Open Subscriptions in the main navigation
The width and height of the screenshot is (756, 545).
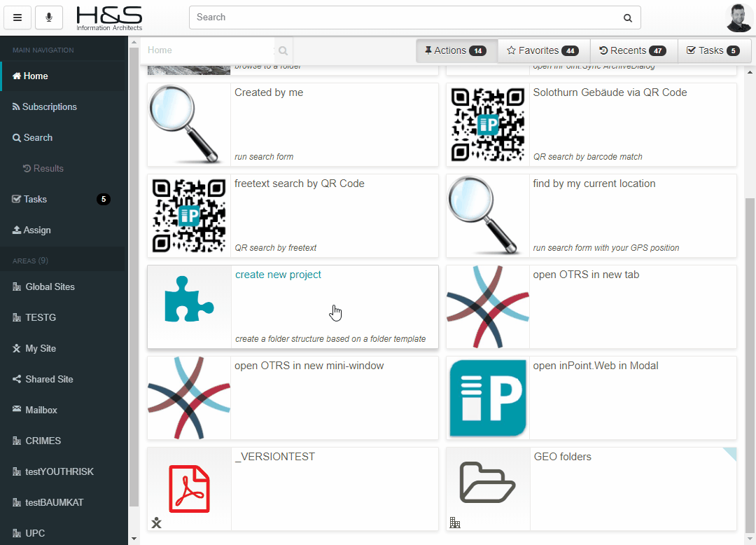coord(49,107)
